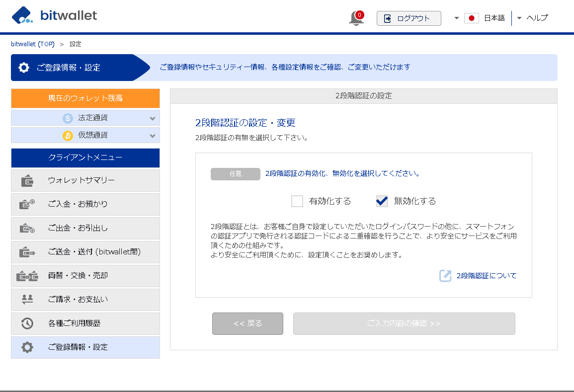Click the Japanese flag icon
574x392 pixels.
(472, 18)
